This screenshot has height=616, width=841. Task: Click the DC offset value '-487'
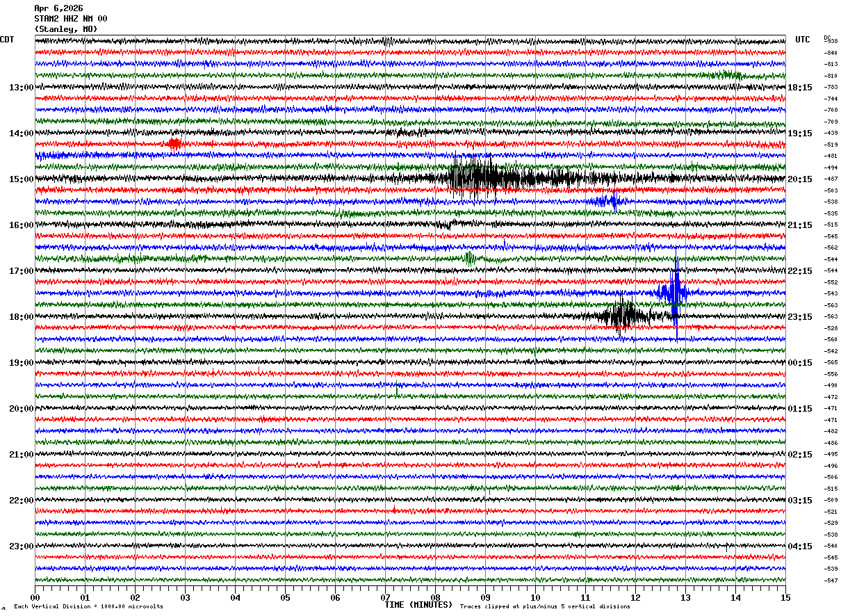click(831, 179)
